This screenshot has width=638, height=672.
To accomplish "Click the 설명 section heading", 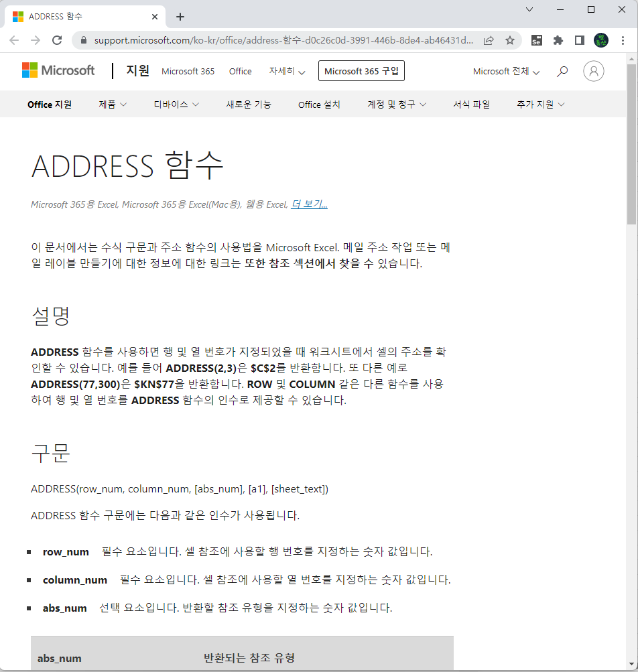I will [50, 316].
